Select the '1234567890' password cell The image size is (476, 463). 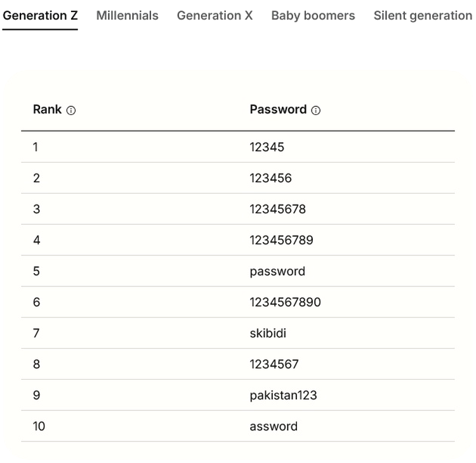coord(285,302)
